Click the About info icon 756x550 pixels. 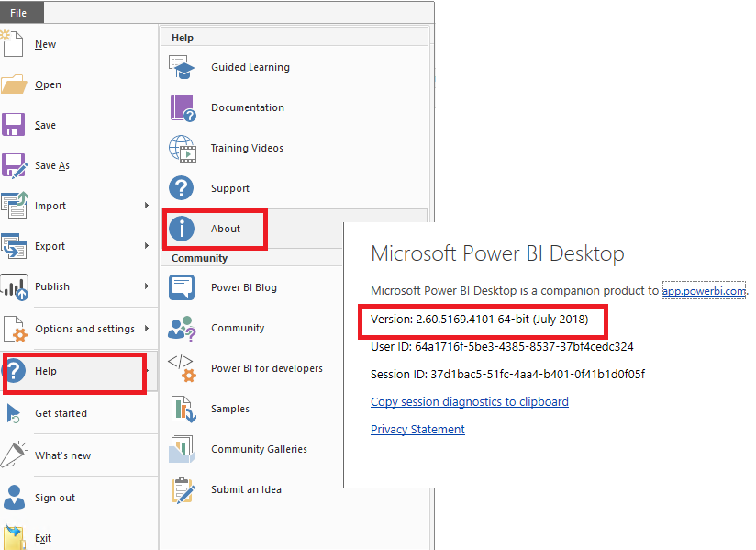182,229
